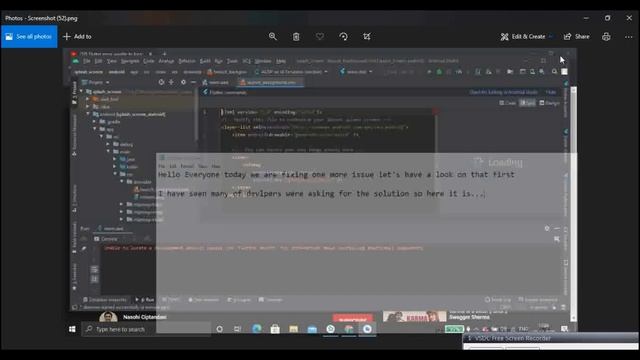640x360 pixels.
Task: Open the three-dot See more menu
Action: coord(629,36)
